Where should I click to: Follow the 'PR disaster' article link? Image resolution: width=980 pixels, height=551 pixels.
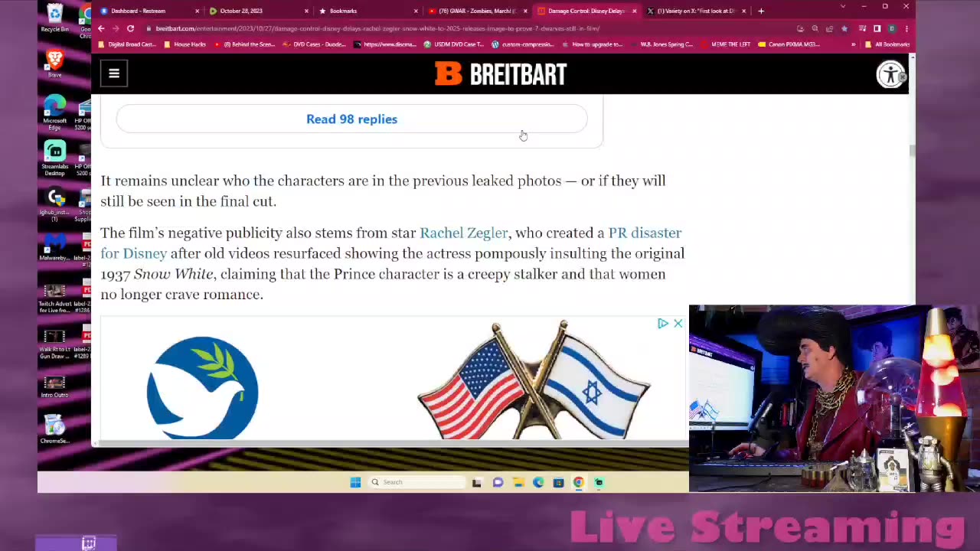pos(645,233)
